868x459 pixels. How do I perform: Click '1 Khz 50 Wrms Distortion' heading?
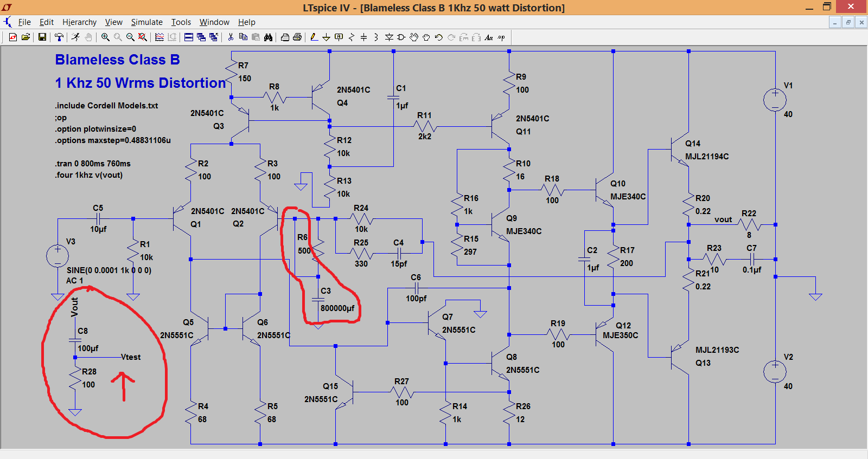[141, 83]
